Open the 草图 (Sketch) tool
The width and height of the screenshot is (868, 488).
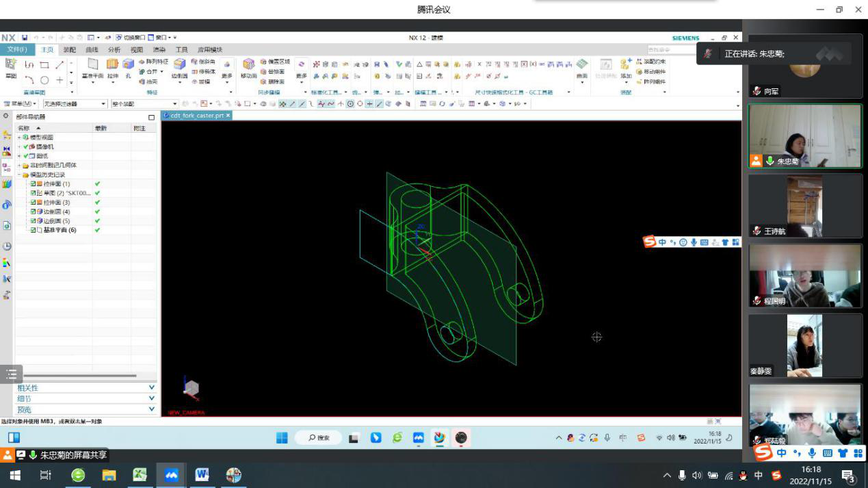[x=11, y=64]
